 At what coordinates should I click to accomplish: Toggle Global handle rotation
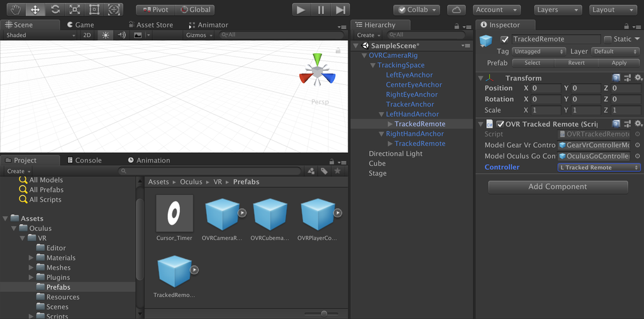click(x=195, y=9)
